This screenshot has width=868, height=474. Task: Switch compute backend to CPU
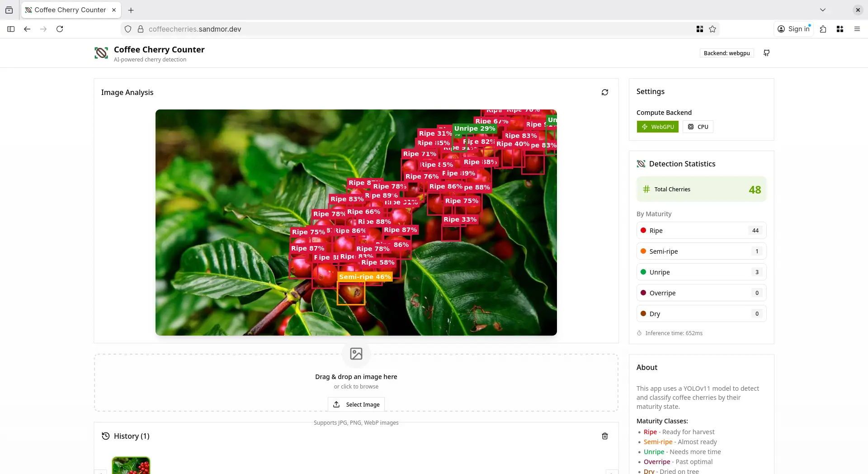pos(698,127)
